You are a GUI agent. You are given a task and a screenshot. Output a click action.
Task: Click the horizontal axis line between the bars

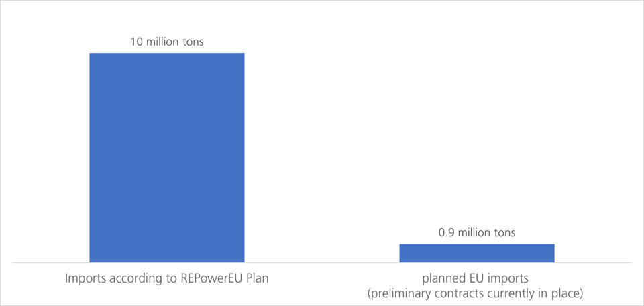click(x=322, y=262)
